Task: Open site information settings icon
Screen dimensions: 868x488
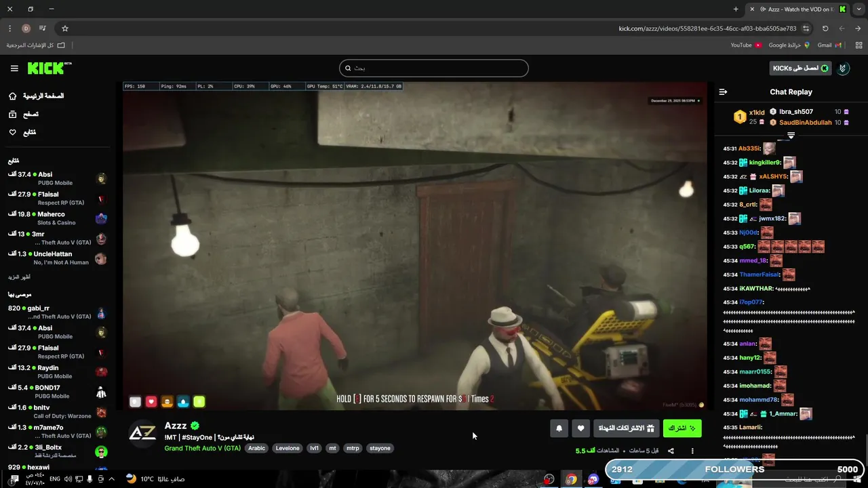Action: click(806, 28)
